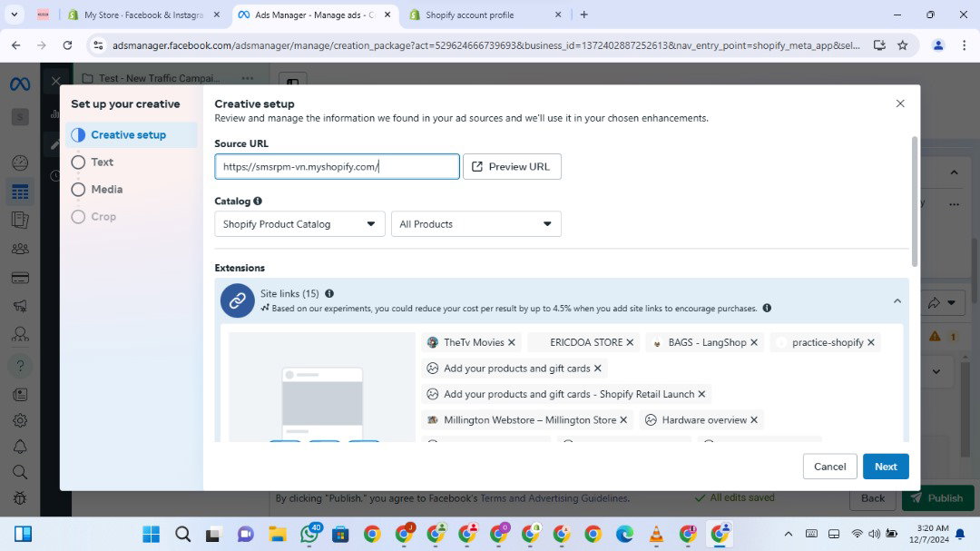This screenshot has width=980, height=551.
Task: Open File Explorer from taskbar
Action: [278, 534]
